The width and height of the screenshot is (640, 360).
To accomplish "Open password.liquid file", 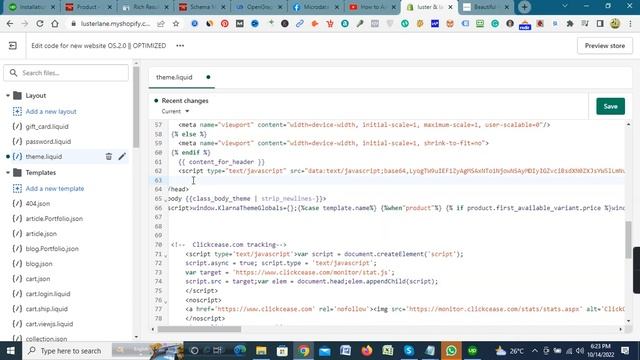I will [x=48, y=142].
